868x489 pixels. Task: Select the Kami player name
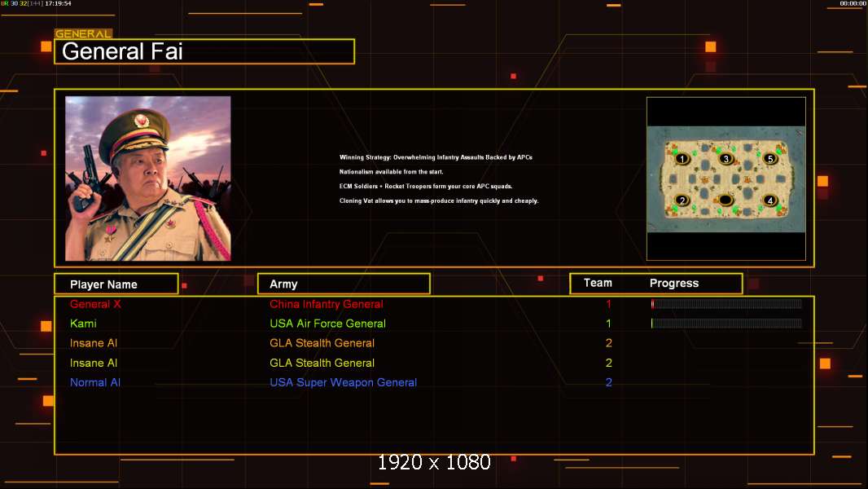tap(83, 324)
